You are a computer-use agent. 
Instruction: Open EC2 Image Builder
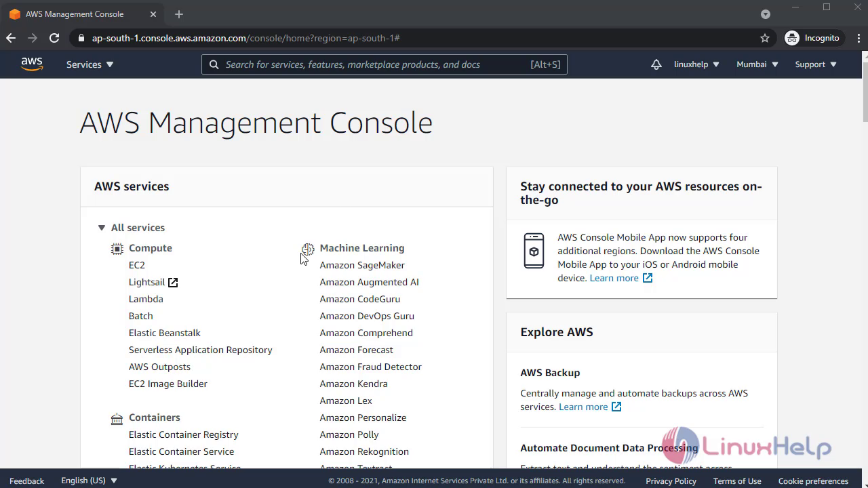168,384
